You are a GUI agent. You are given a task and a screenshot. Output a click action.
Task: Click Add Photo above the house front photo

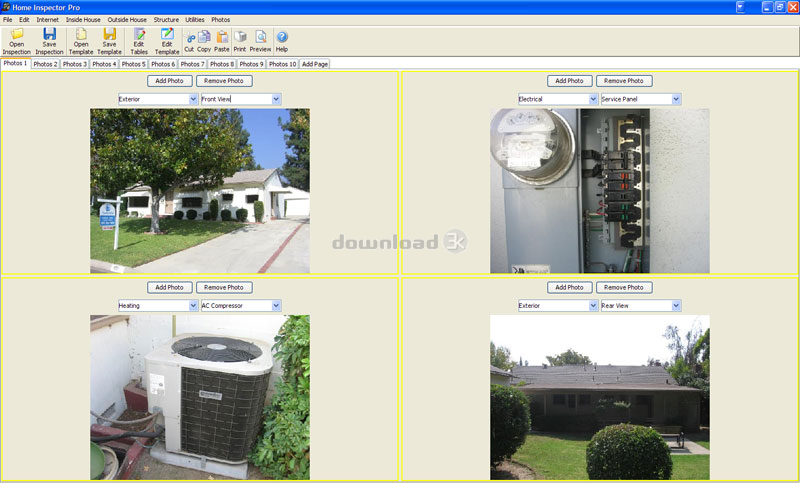(169, 81)
